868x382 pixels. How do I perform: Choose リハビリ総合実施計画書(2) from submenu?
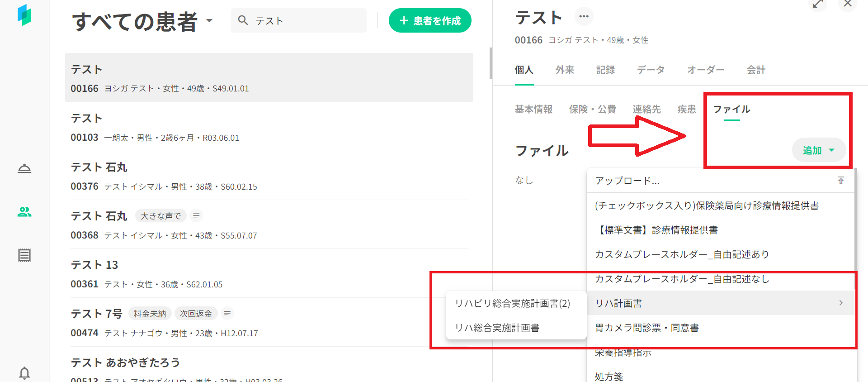[x=516, y=303]
